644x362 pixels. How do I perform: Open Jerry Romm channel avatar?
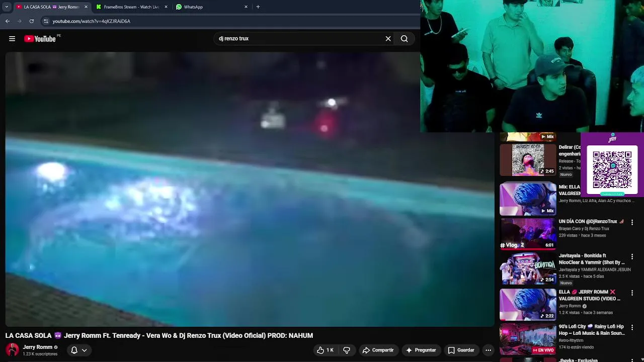coord(12,349)
